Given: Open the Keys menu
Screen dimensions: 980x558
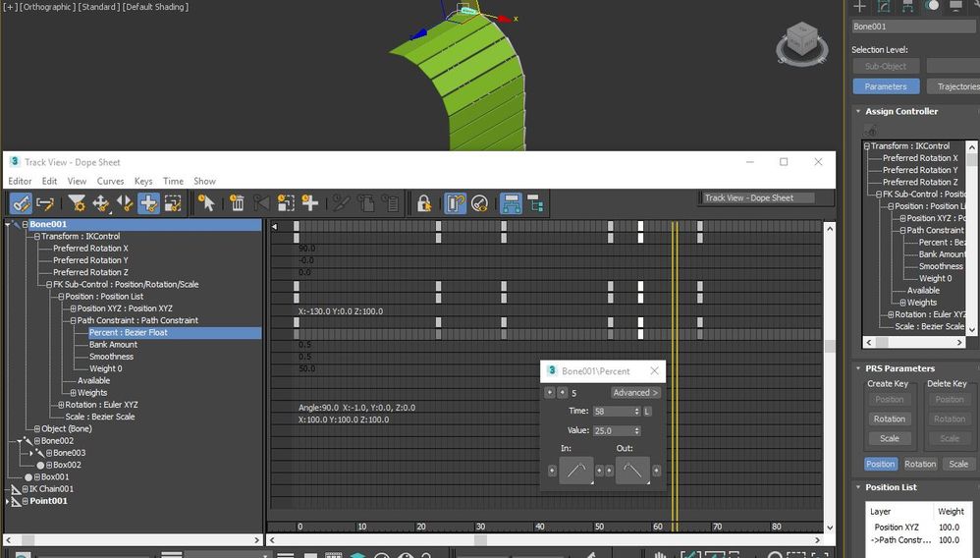Looking at the screenshot, I should pos(143,181).
